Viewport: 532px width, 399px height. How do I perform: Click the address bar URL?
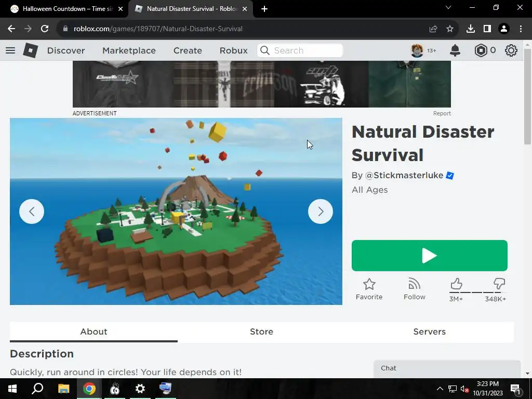point(158,29)
